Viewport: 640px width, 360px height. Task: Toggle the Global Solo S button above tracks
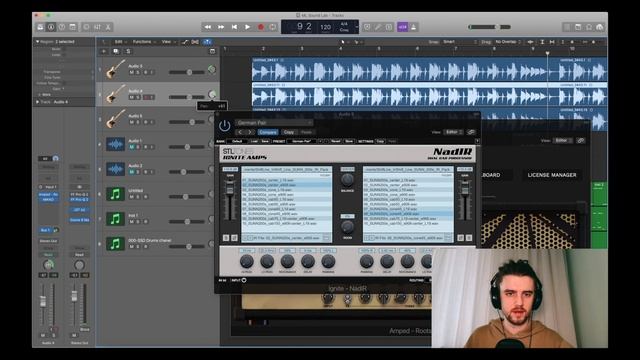128,51
